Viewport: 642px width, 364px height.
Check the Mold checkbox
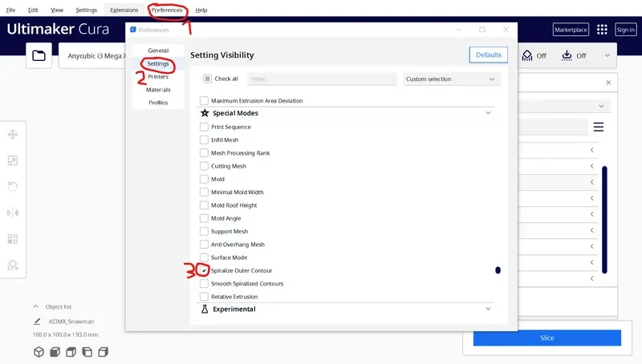(204, 179)
